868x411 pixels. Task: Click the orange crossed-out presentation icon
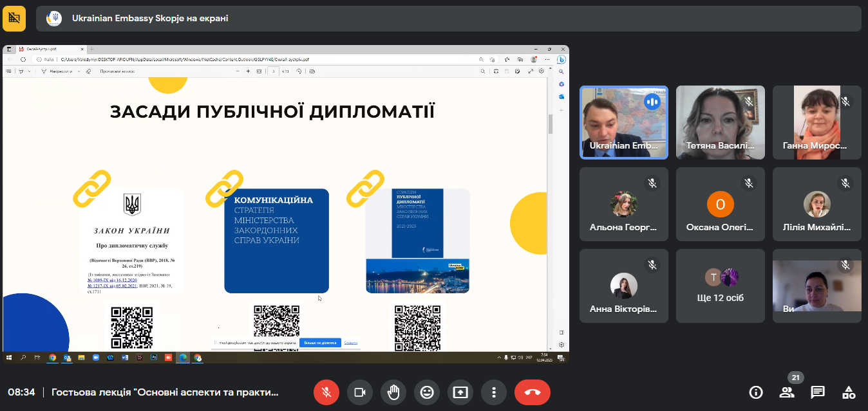point(14,19)
